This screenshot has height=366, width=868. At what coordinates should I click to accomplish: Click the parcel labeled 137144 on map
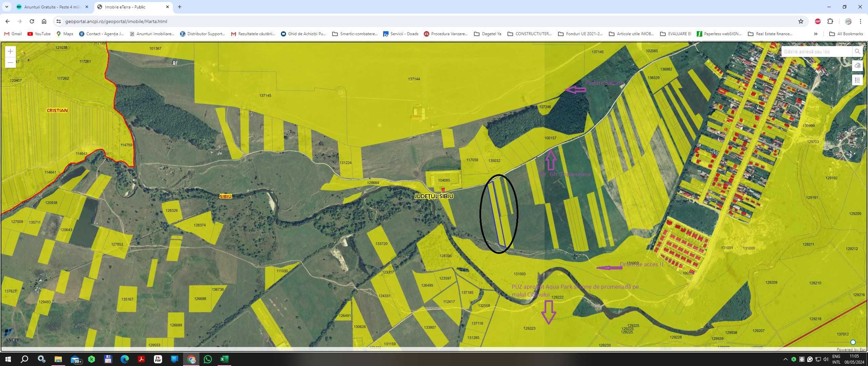(x=414, y=79)
